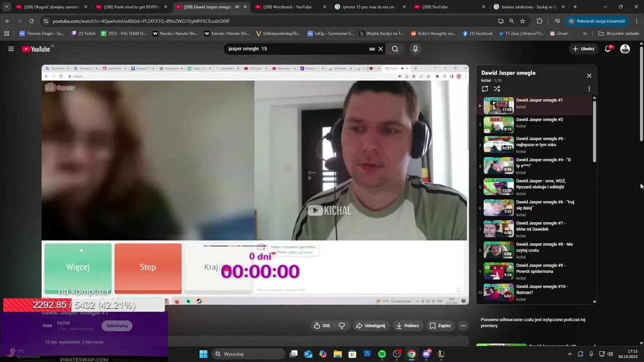Viewport: 644px width, 362px height.
Task: Go back in browser history
Action: pos(7,21)
